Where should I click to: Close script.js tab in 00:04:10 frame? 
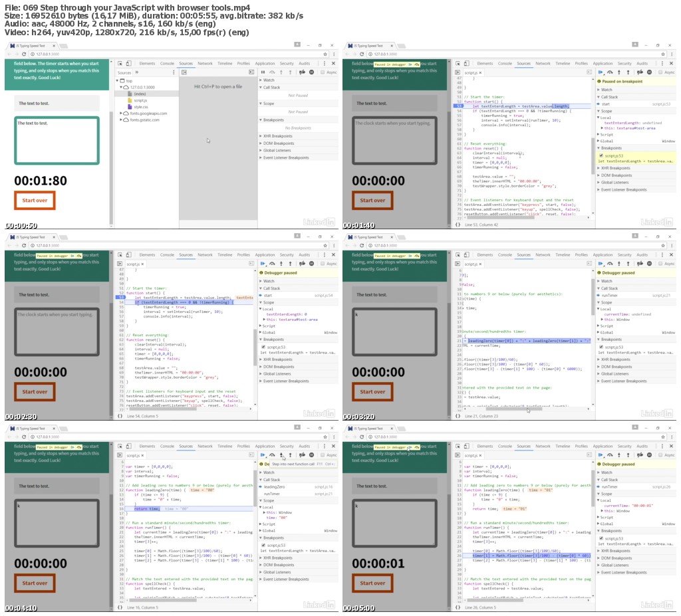(x=142, y=455)
